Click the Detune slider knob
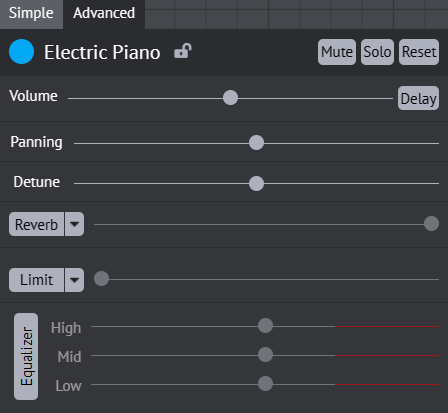The image size is (448, 413). 256,183
